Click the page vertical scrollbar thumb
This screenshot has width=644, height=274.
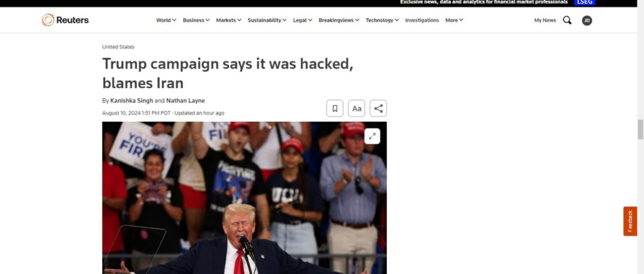pyautogui.click(x=640, y=129)
